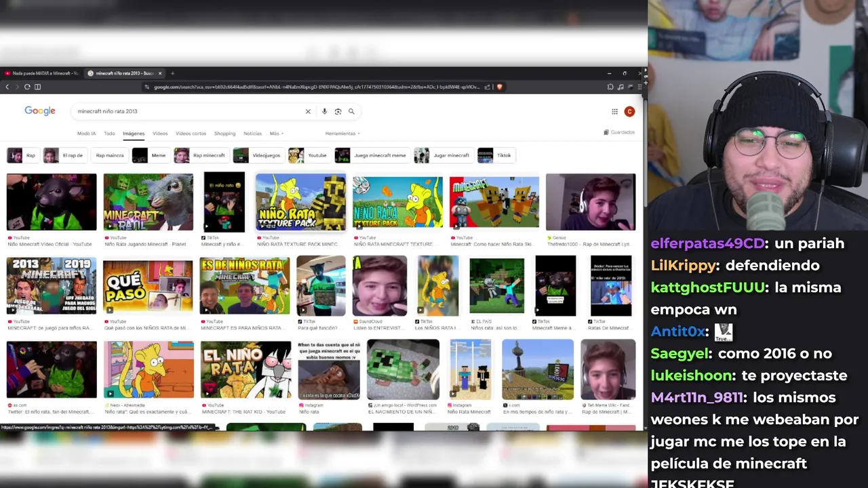
Task: Open the ES DE NIÑOS RATA thumbnail
Action: [x=245, y=285]
